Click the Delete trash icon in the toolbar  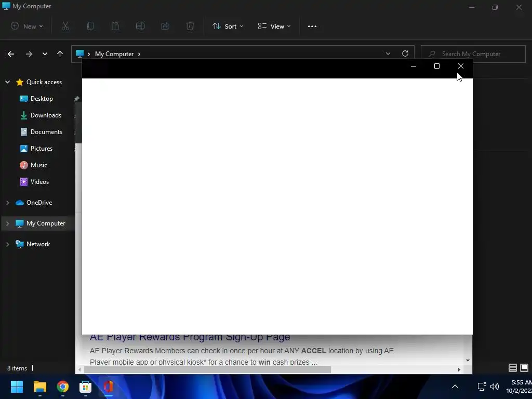190,26
